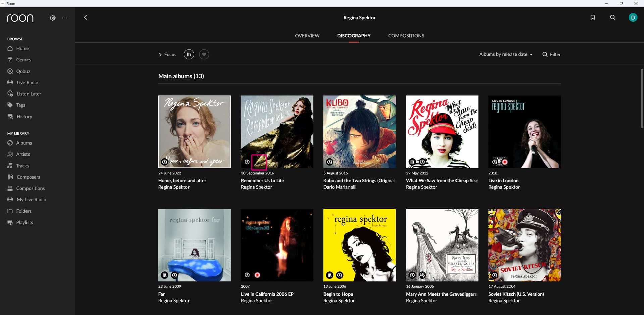
Task: Open Live in California 2006 EP title
Action: 267,294
